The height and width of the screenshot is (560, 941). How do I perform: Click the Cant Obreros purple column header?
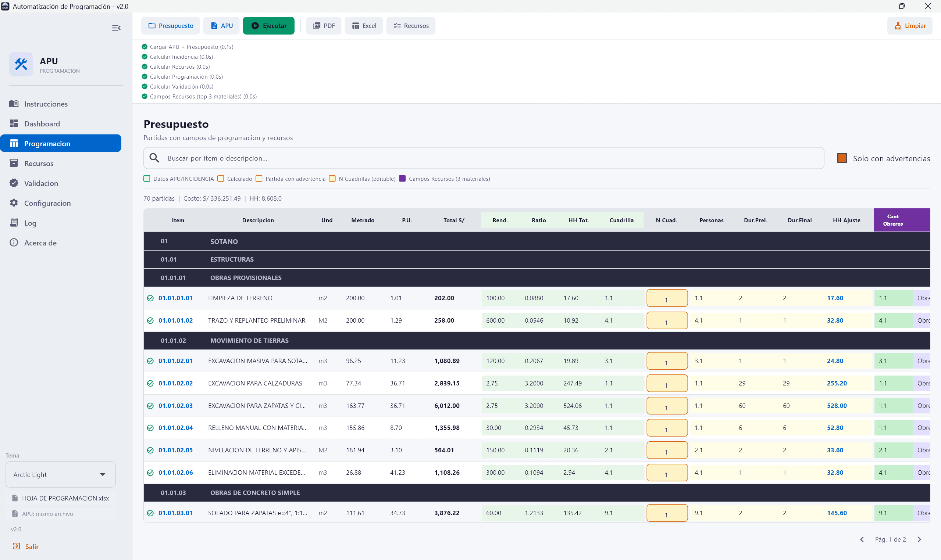[x=893, y=220]
